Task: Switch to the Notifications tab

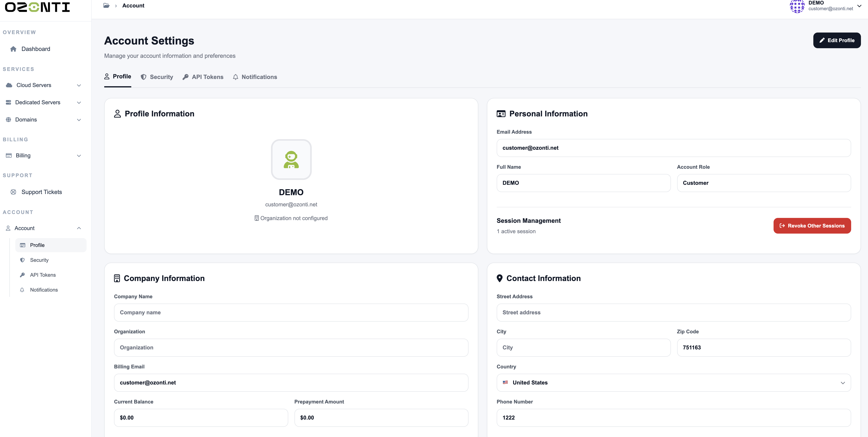Action: pos(255,77)
